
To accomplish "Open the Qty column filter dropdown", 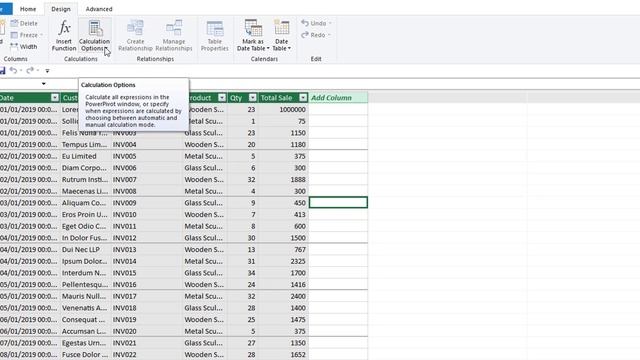I will pos(253,98).
